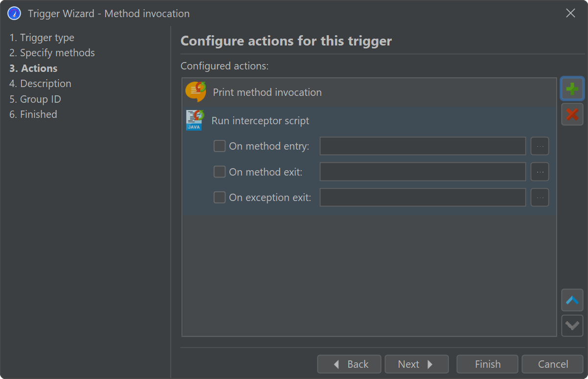Enable the On method entry checkbox
Screen dimensions: 588x379
click(x=220, y=146)
